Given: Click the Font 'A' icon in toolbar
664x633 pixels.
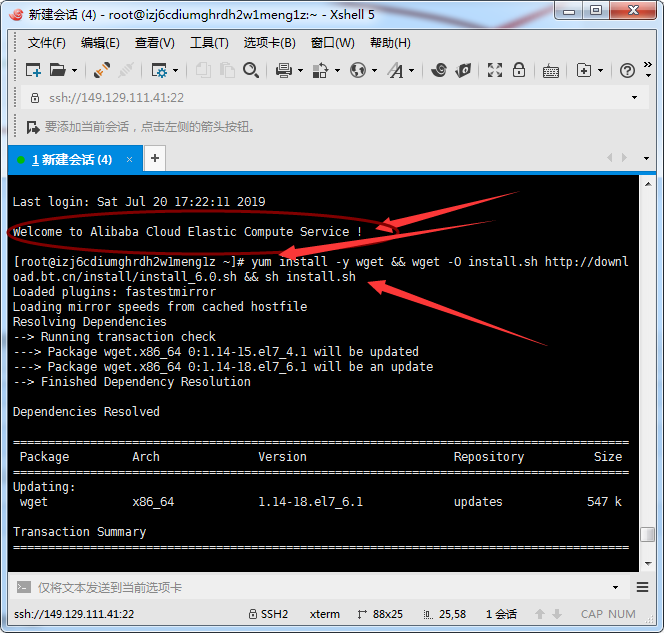Looking at the screenshot, I should tap(396, 70).
